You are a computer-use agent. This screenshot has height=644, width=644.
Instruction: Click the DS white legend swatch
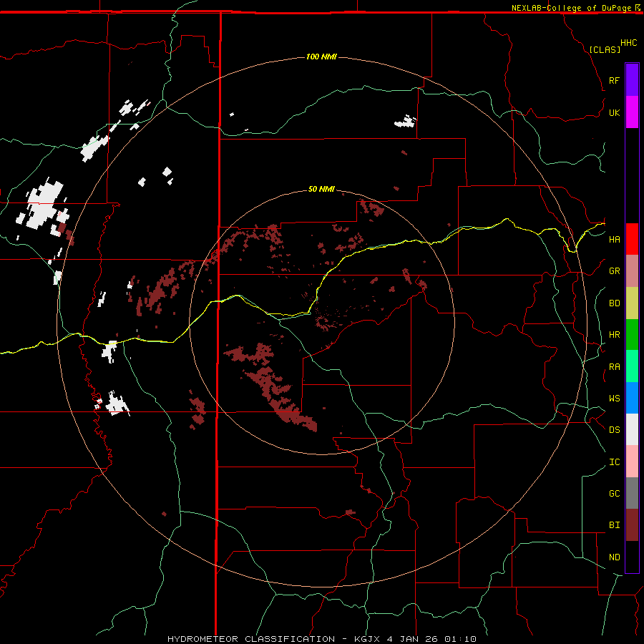632,429
